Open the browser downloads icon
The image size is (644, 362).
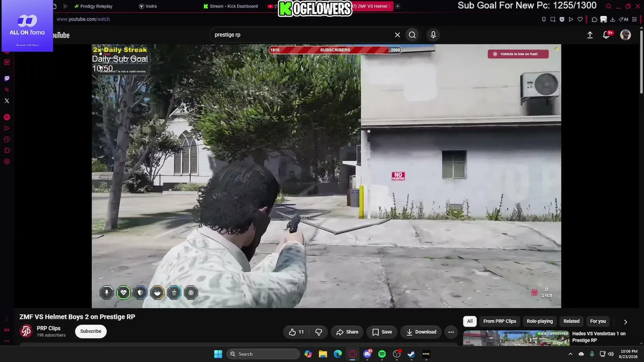point(612,19)
